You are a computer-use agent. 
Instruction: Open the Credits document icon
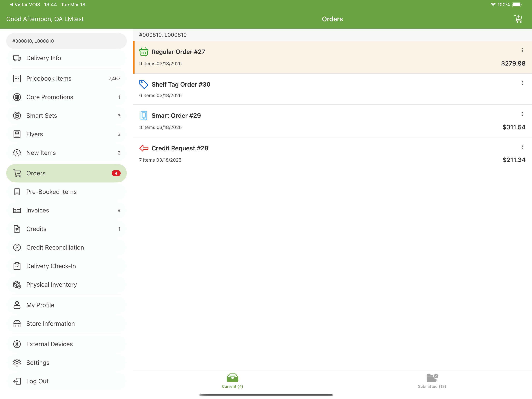pyautogui.click(x=17, y=229)
